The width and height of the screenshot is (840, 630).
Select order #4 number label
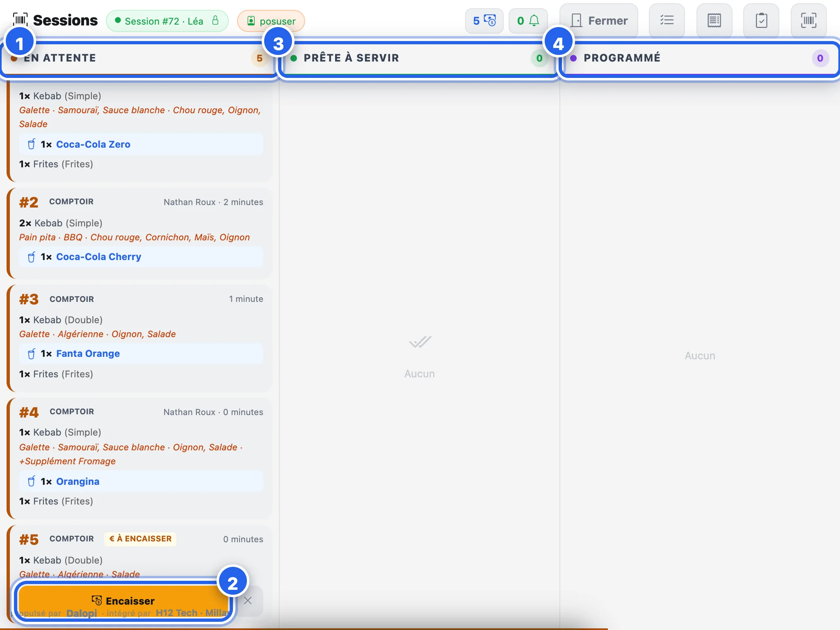[x=29, y=412]
